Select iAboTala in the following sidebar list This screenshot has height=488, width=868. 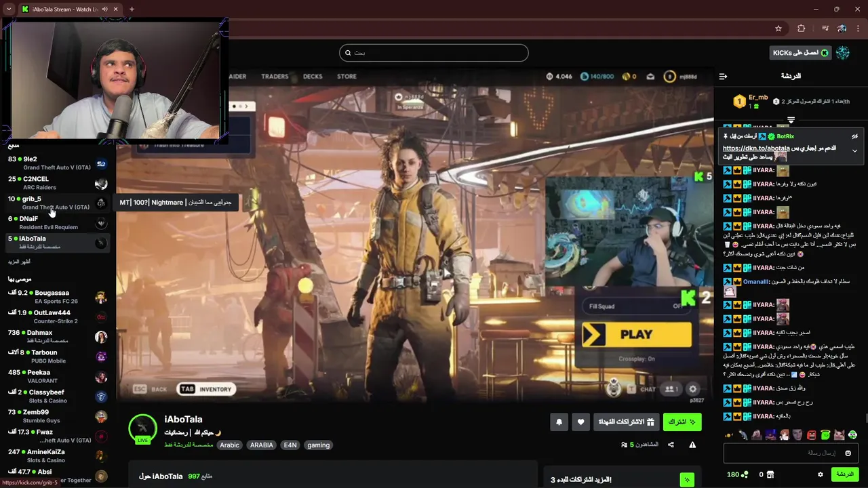(x=58, y=242)
